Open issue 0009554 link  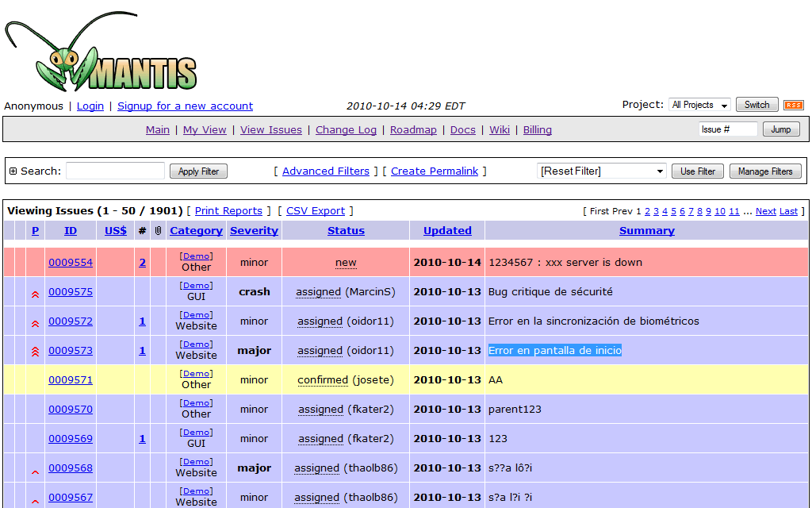[71, 263]
